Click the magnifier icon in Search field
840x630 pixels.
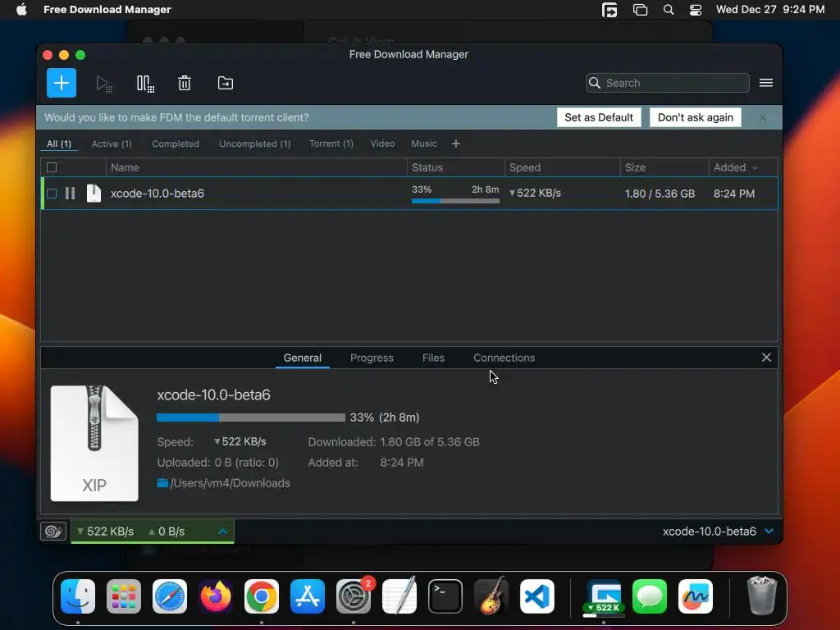coord(594,83)
